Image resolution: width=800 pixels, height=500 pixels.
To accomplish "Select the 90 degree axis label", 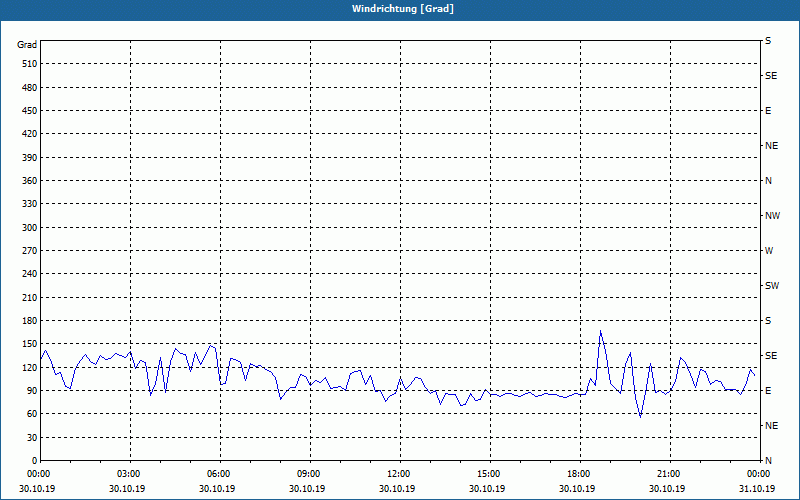I will [x=32, y=391].
